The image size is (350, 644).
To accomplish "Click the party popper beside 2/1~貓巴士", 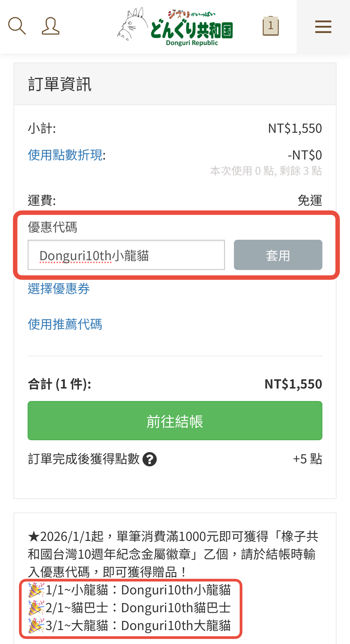I will [36, 608].
